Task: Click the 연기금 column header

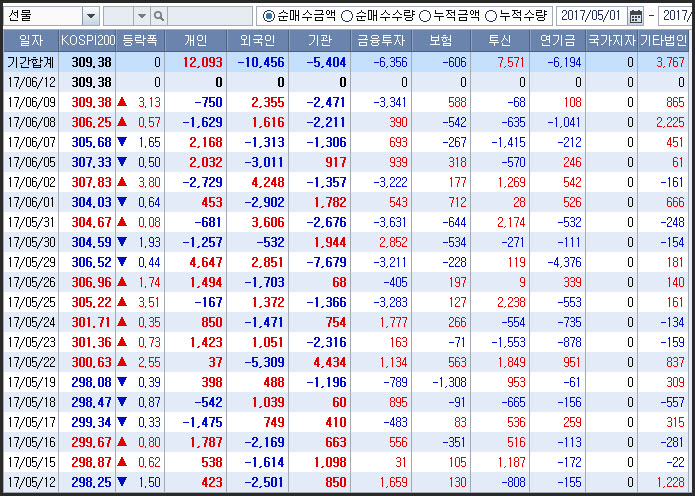Action: click(558, 41)
